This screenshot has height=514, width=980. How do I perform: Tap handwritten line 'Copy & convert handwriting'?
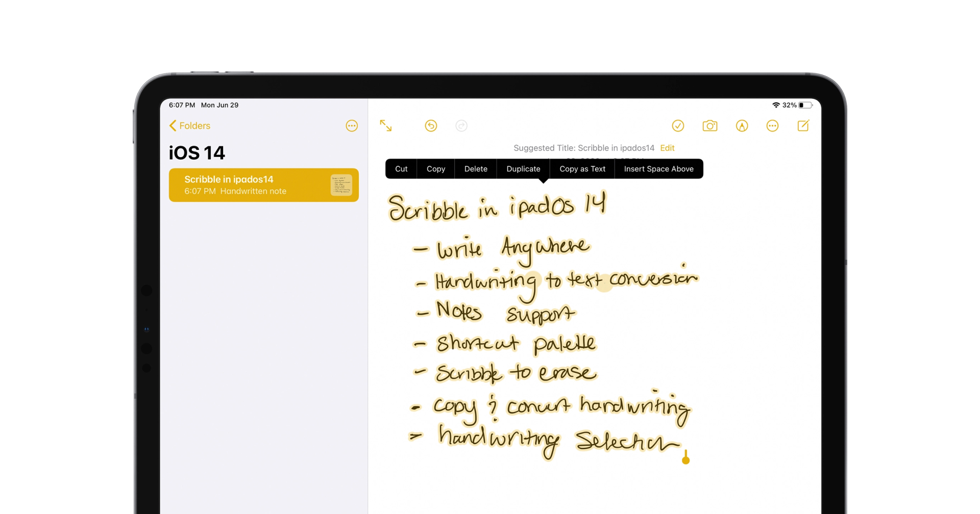[550, 408]
